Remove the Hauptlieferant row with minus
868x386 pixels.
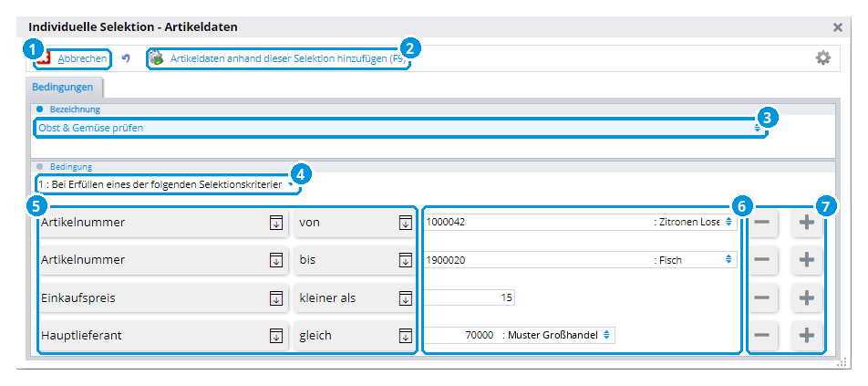(x=761, y=335)
